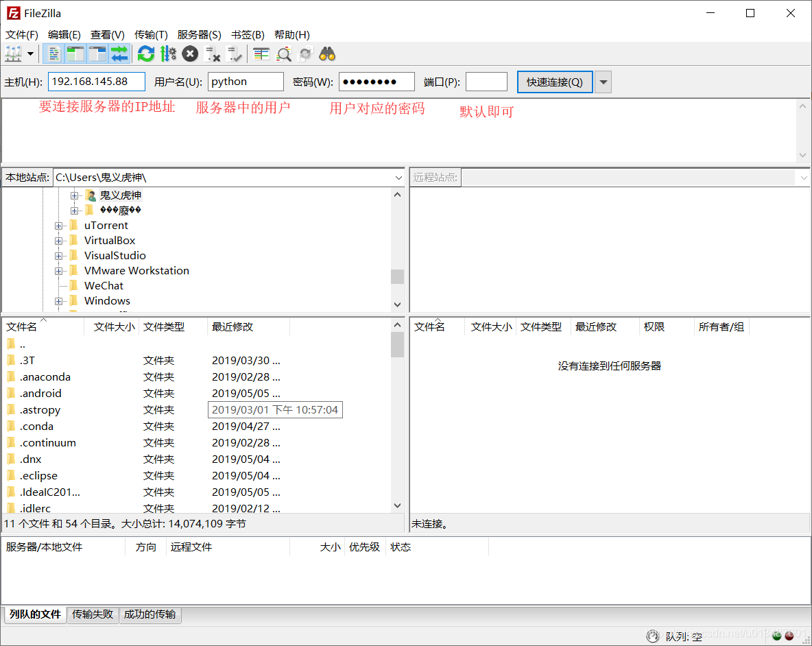812x646 pixels.
Task: Select the WeChat folder in tree
Action: point(104,286)
